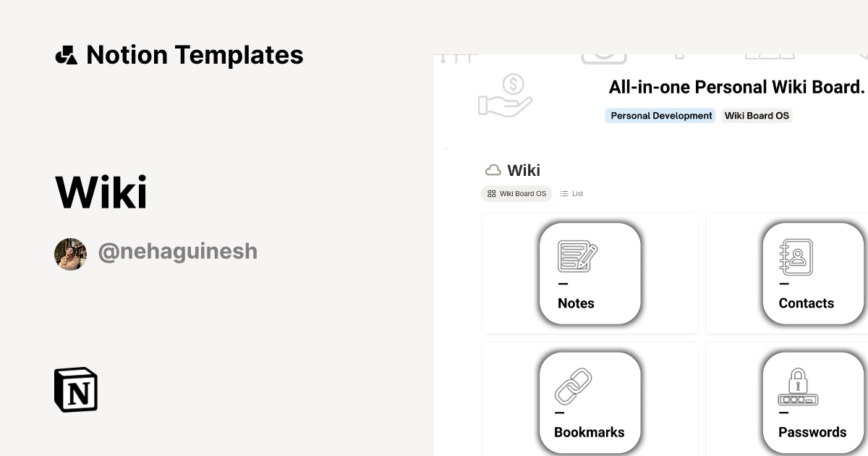Select the Notes note-and-pencil icon
The image size is (868, 456).
point(576,256)
